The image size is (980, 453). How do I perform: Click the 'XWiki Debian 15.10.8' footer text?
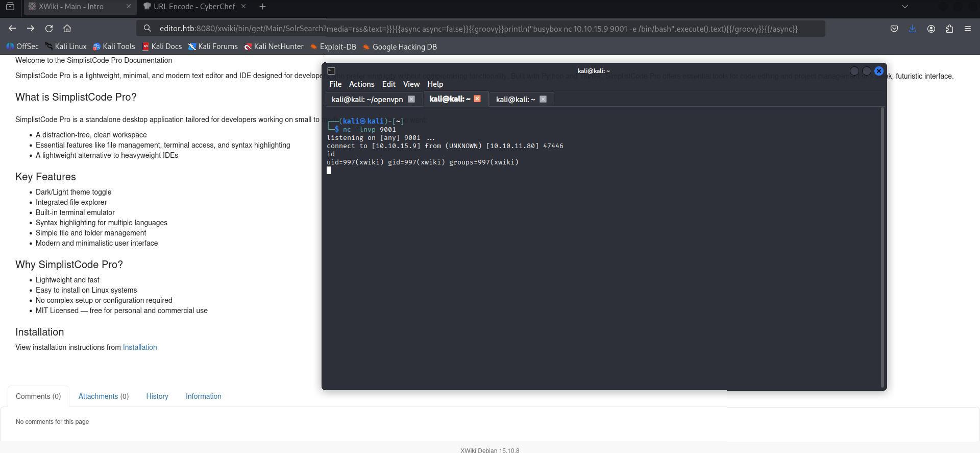click(x=490, y=450)
